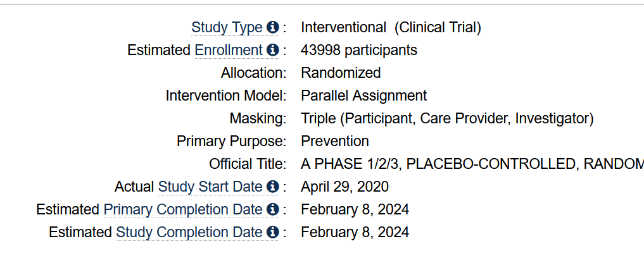Click the Enrollment link
The height and width of the screenshot is (265, 644).
229,51
